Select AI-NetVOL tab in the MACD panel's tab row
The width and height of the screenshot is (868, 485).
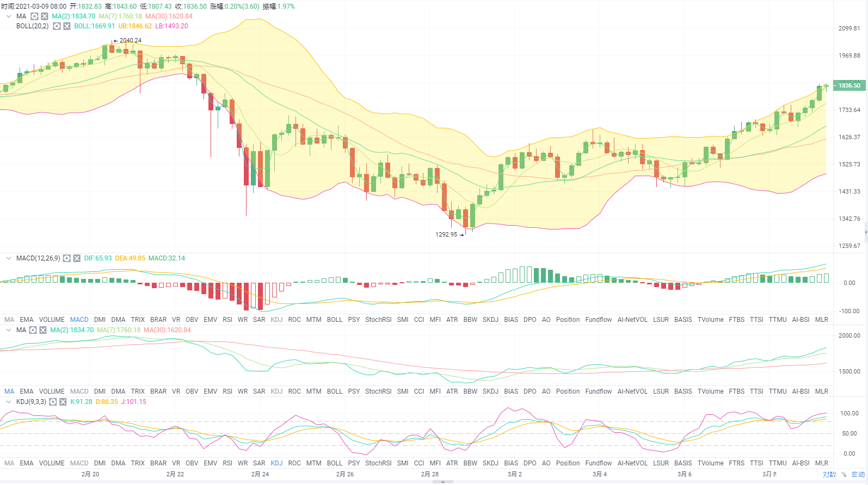(x=632, y=320)
